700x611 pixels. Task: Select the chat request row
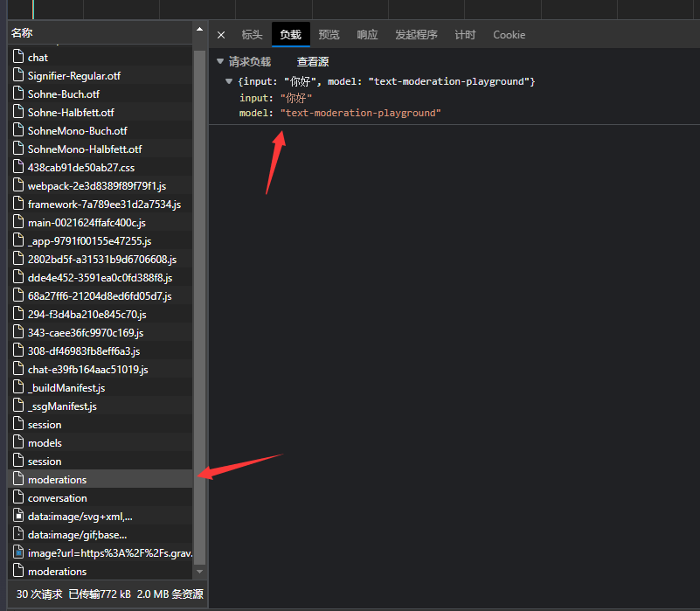(x=100, y=57)
